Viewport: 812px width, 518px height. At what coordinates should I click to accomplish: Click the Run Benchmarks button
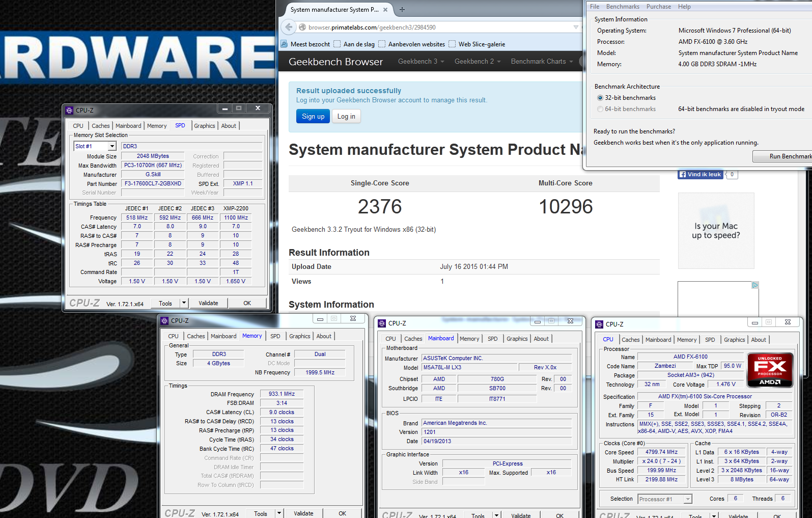point(783,156)
